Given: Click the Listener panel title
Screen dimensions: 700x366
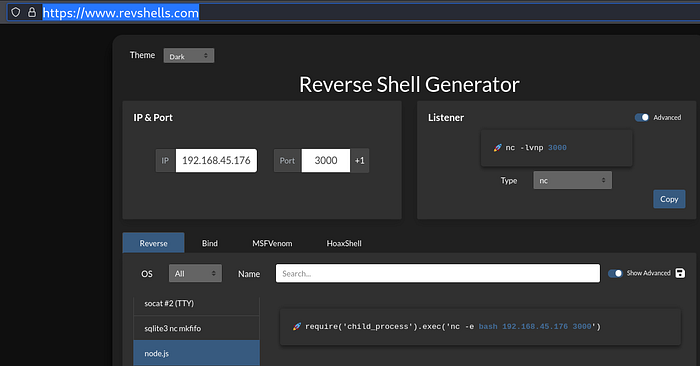Looking at the screenshot, I should click(x=446, y=118).
